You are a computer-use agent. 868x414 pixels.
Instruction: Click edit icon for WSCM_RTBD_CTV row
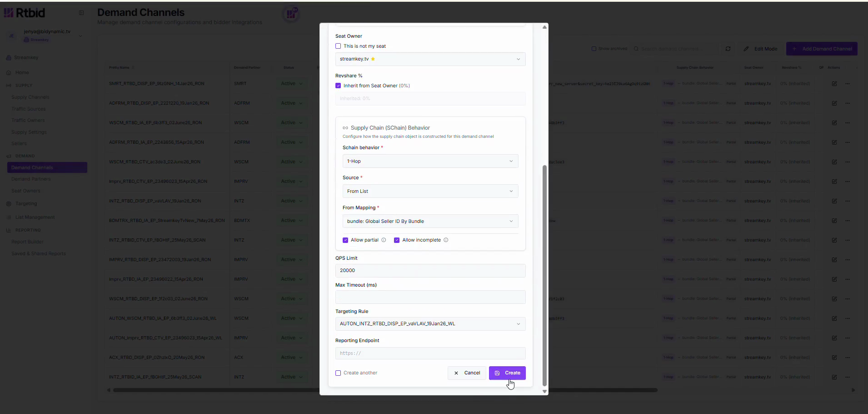[x=834, y=162]
